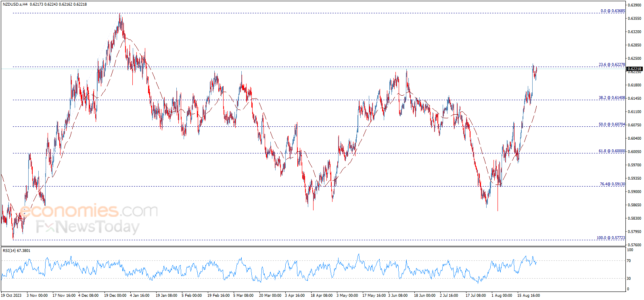The height and width of the screenshot is (300, 644).
Task: Click the 17 Jul 08:00 date label
Action: 476,296
